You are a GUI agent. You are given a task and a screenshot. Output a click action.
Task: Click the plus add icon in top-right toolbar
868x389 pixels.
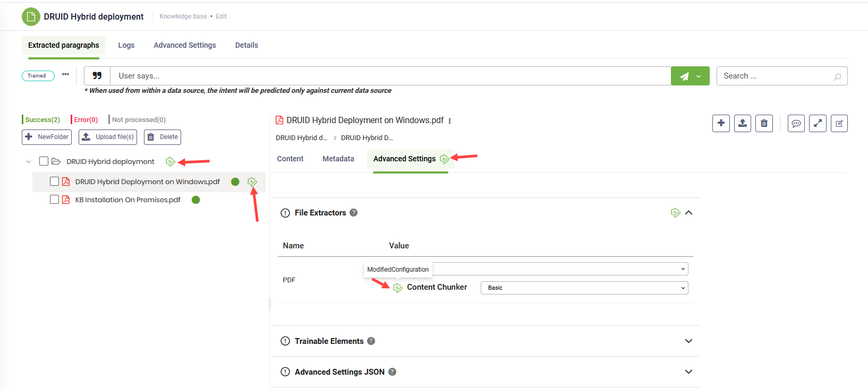pos(721,123)
